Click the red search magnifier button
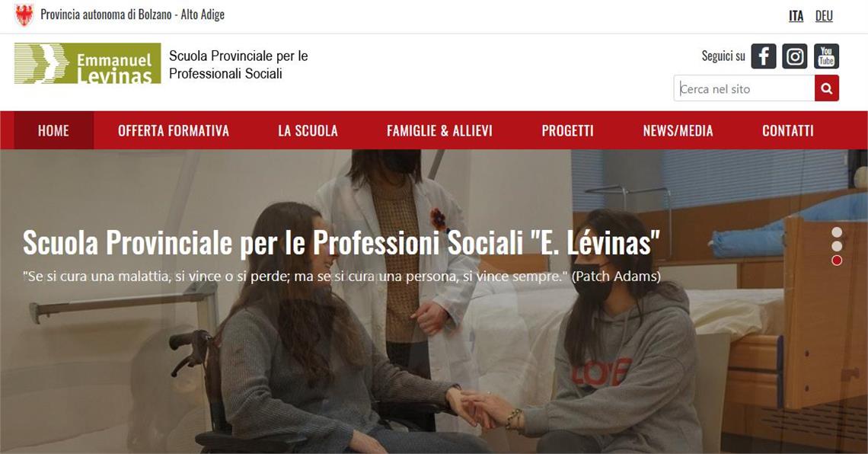This screenshot has height=454, width=868. coord(826,88)
